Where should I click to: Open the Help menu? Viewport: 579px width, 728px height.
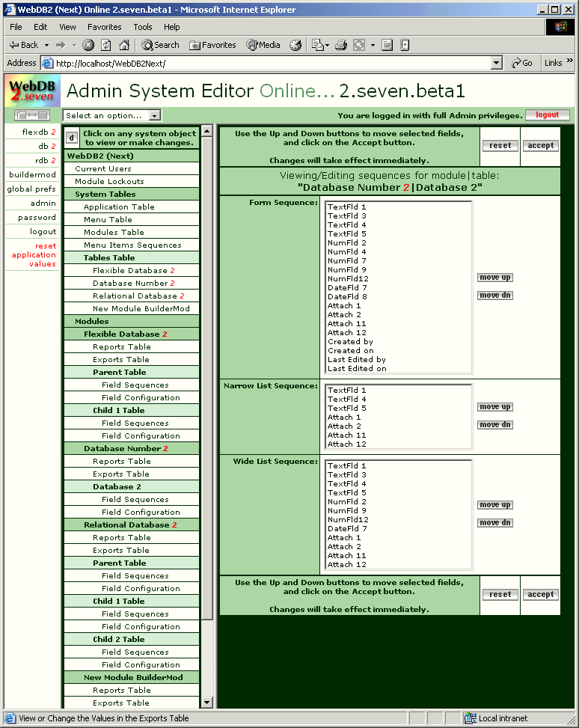point(172,27)
